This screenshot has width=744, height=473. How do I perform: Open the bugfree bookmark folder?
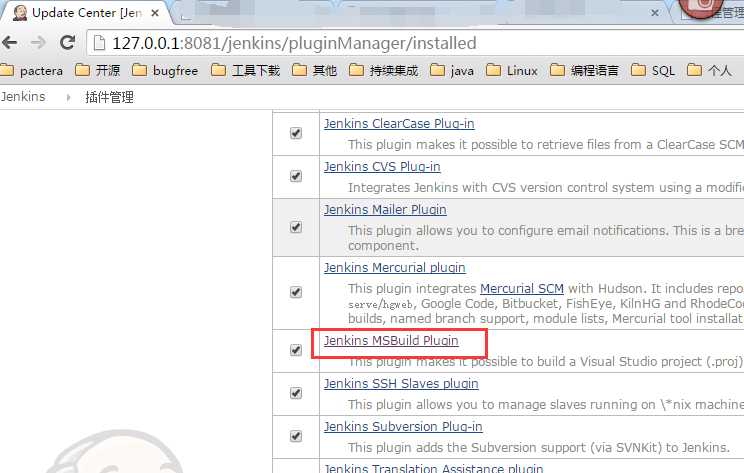point(165,71)
